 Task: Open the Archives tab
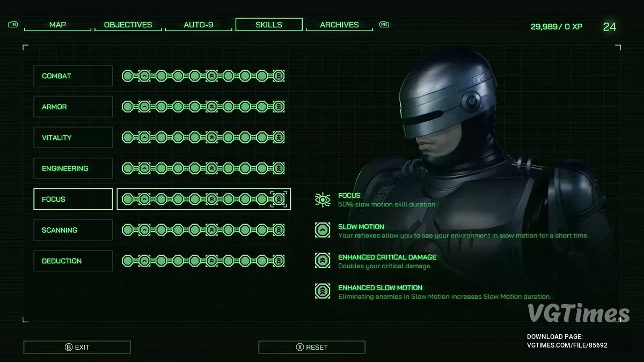339,24
